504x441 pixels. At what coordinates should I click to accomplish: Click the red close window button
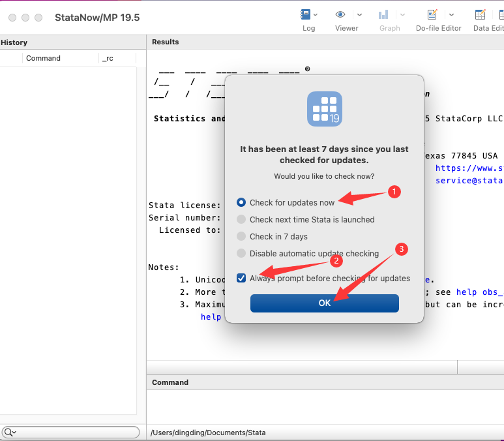(x=12, y=18)
